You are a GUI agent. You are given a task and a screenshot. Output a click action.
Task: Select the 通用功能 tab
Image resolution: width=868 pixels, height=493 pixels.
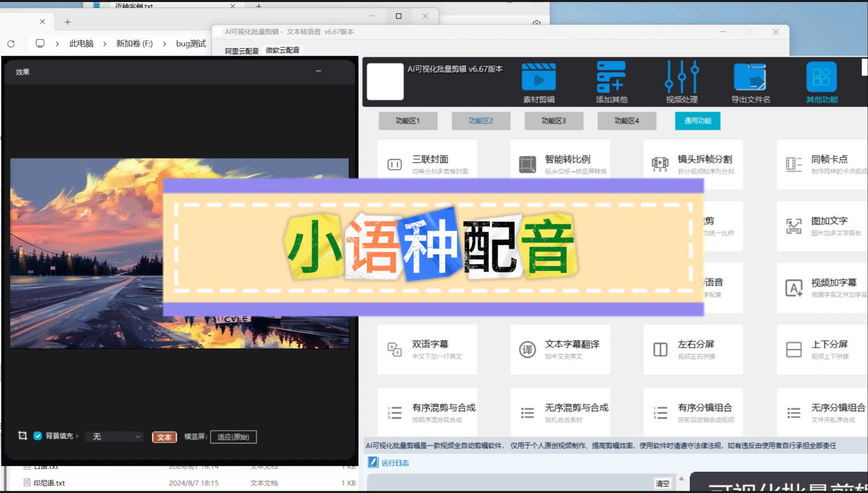(x=697, y=120)
